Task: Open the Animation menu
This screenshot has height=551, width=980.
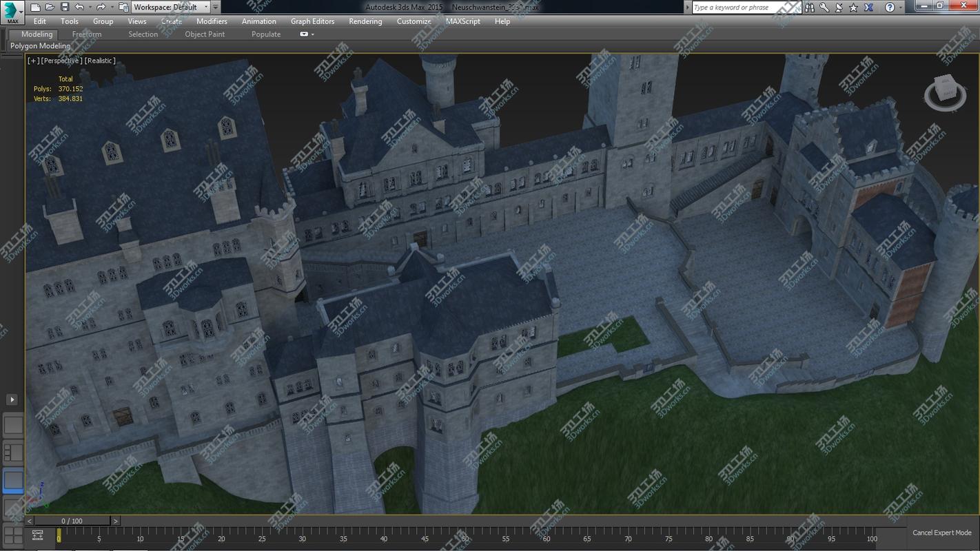Action: (259, 21)
